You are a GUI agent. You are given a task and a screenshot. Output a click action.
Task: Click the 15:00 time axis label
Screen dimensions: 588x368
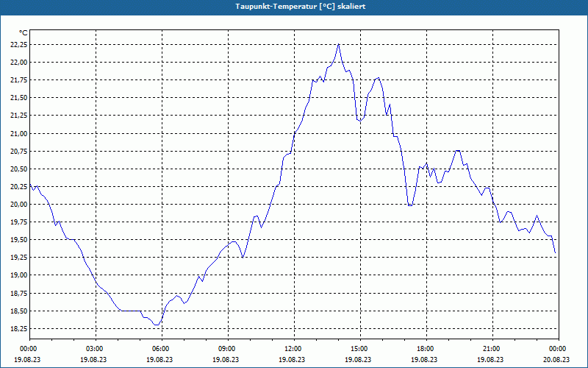coord(360,348)
